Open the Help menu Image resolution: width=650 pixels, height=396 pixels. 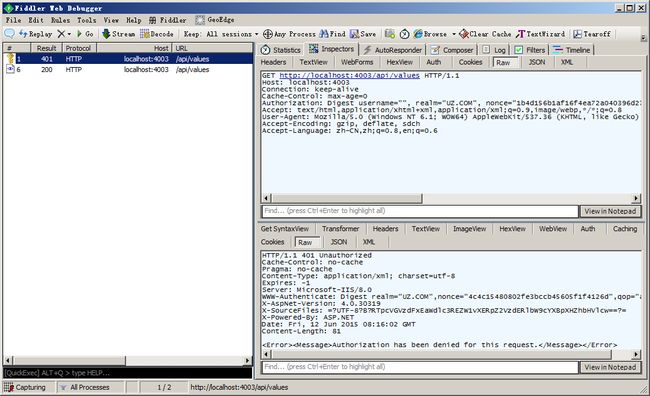click(x=133, y=20)
